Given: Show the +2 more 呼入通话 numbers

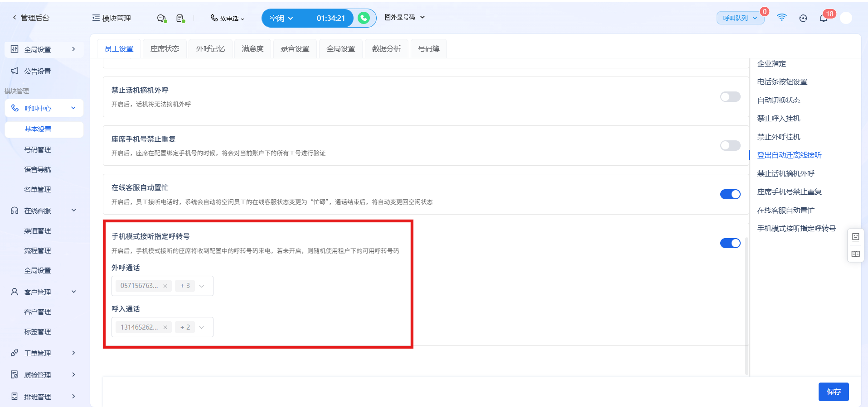Looking at the screenshot, I should tap(185, 327).
